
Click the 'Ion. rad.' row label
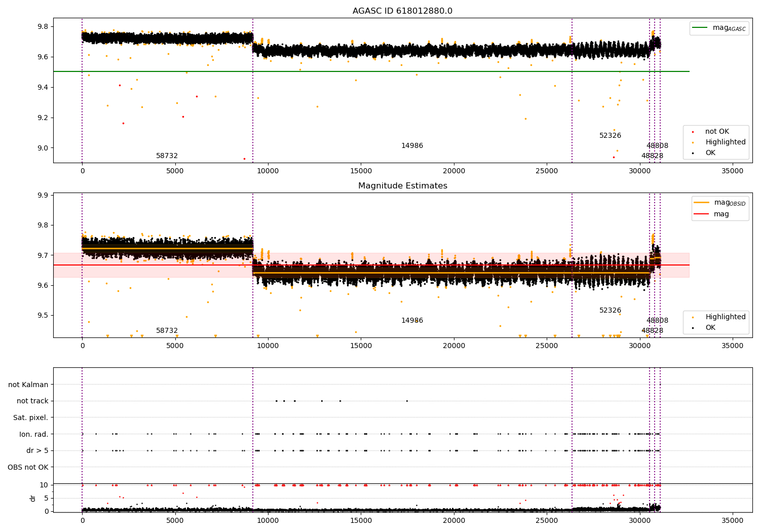(x=34, y=434)
